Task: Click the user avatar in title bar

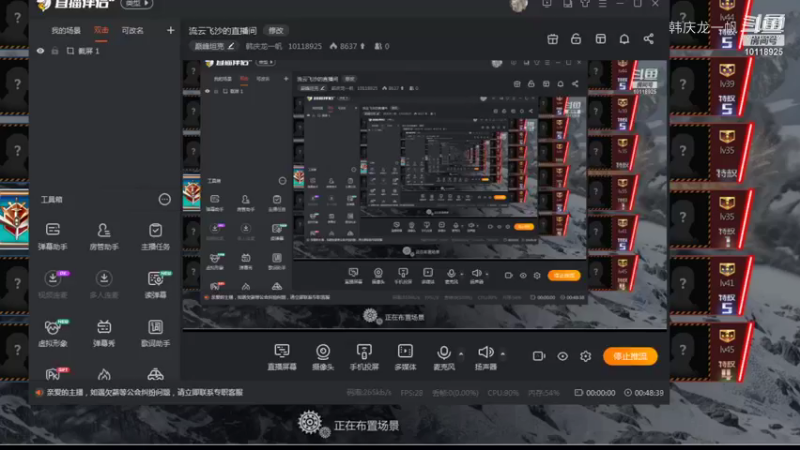Action: 518,5
